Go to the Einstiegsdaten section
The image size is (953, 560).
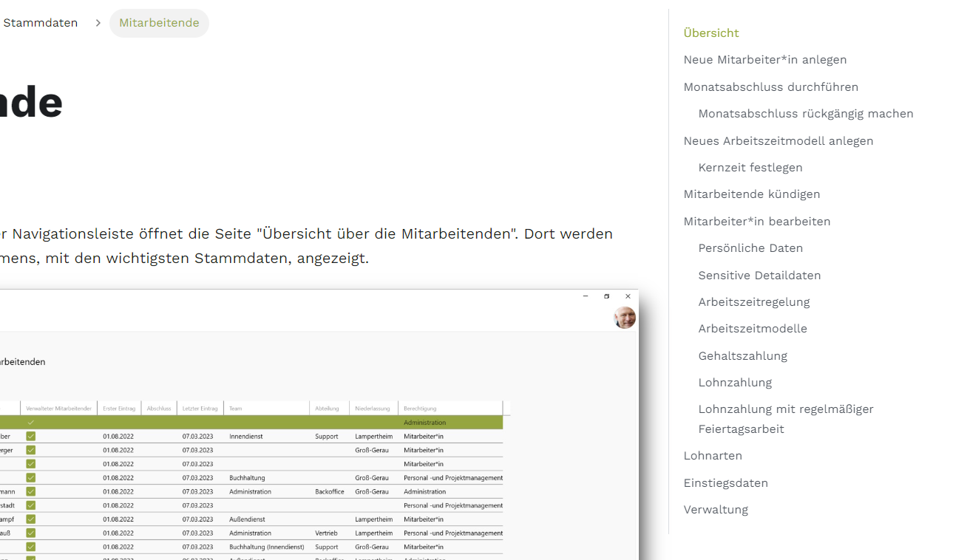coord(725,483)
